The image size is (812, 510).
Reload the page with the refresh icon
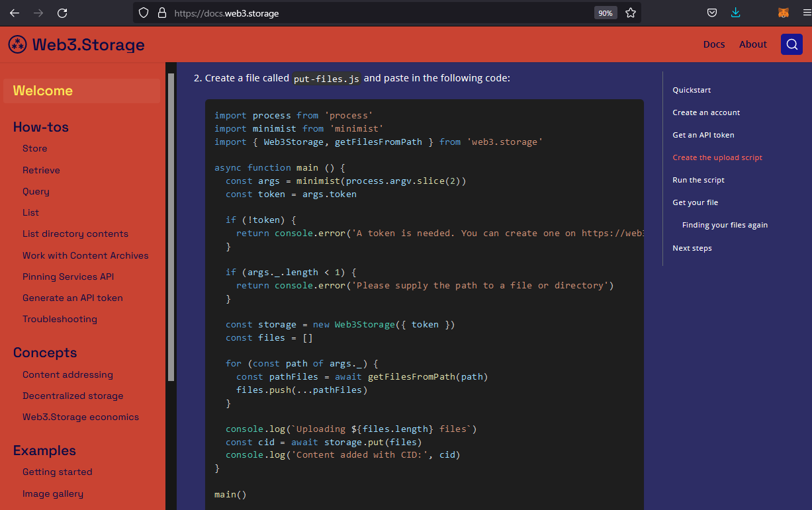click(x=62, y=13)
